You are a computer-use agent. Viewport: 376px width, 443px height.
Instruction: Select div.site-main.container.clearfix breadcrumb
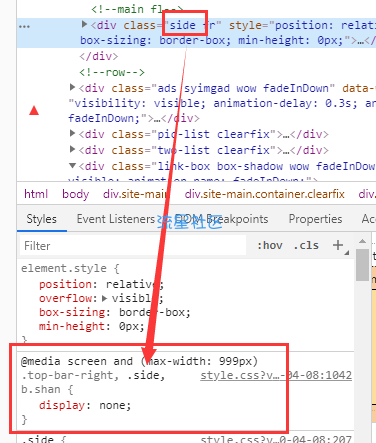(264, 194)
